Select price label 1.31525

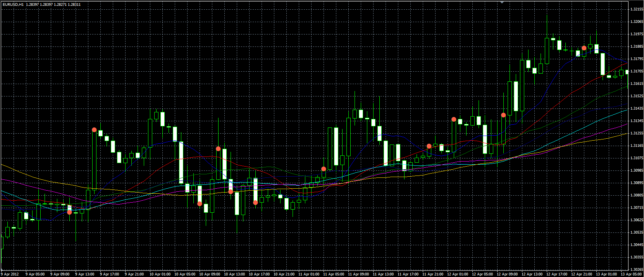coord(637,96)
